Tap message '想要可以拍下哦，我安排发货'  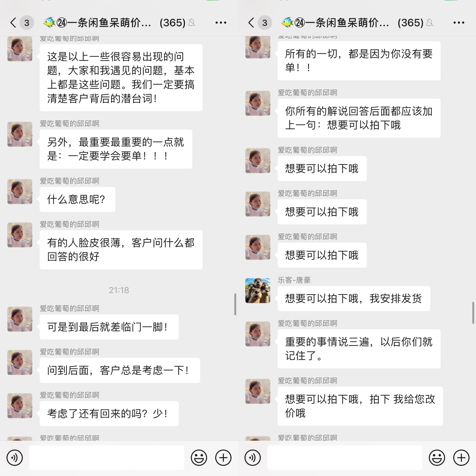[354, 298]
